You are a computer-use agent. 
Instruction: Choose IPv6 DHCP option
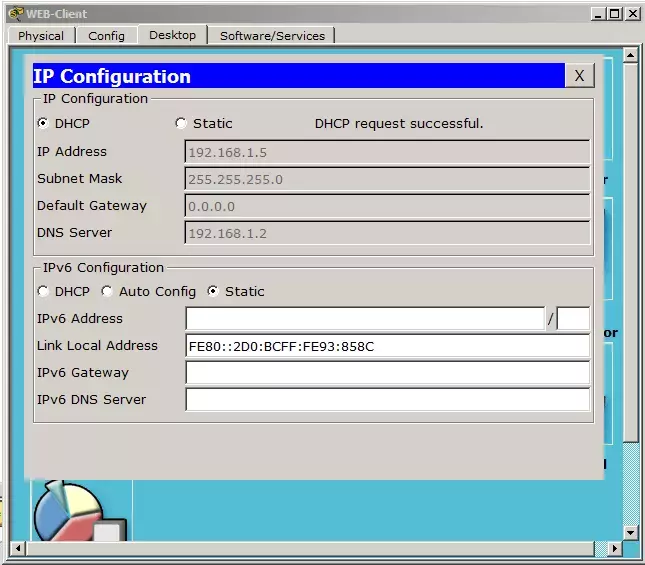click(43, 292)
